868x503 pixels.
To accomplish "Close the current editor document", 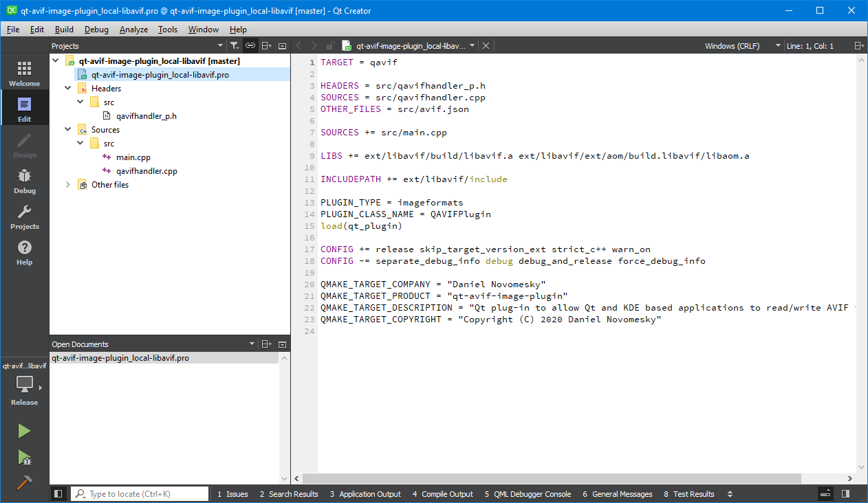I will 486,45.
